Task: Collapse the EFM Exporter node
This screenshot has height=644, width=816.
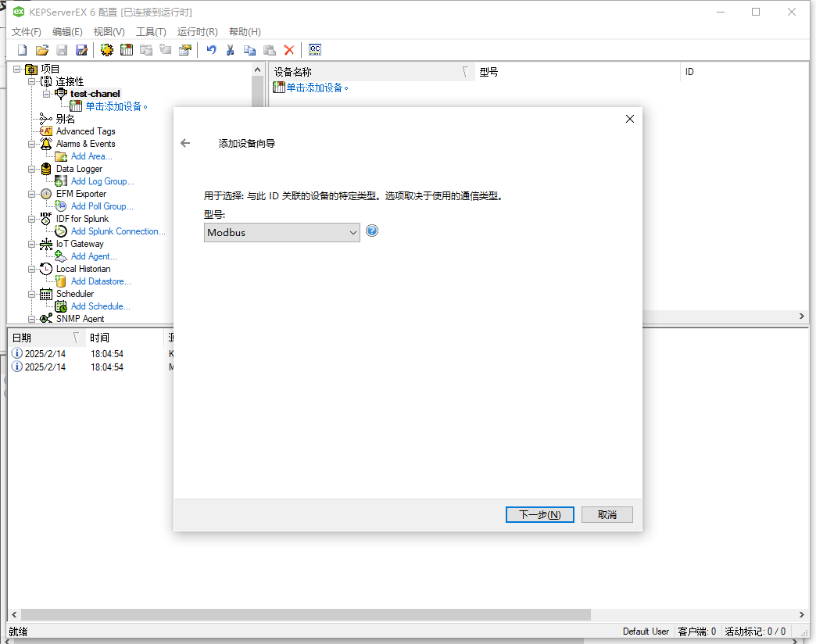Action: point(32,194)
